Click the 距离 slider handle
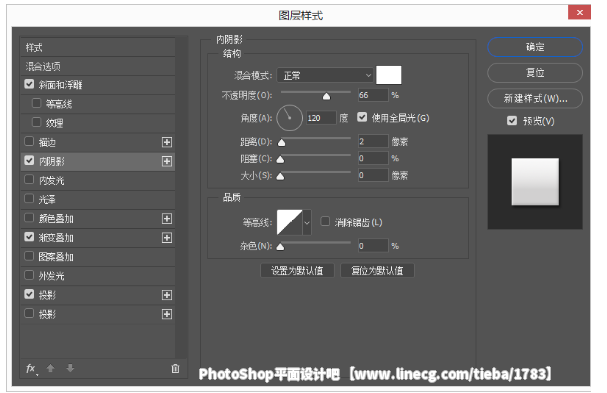This screenshot has width=607, height=393. coord(281,142)
